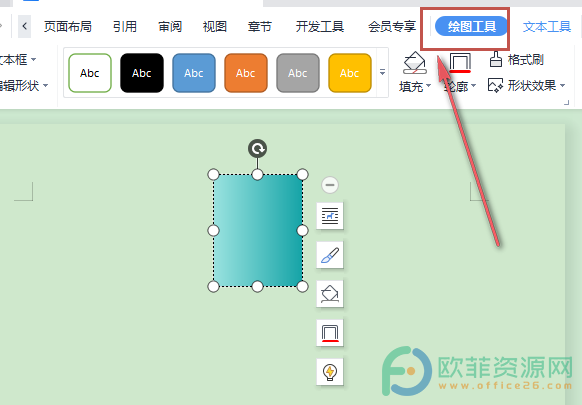The width and height of the screenshot is (582, 405).
Task: Open the 会员专享 tab
Action: coord(392,26)
